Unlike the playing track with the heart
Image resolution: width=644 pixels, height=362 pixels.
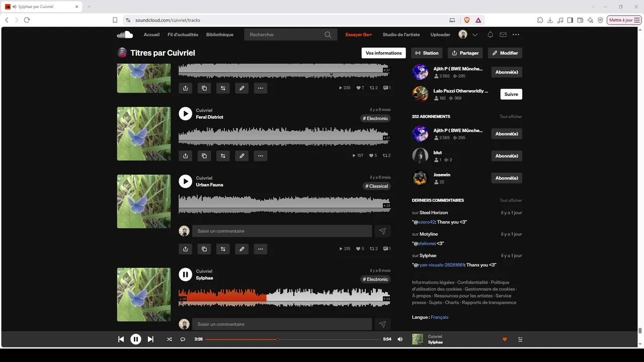(505, 339)
